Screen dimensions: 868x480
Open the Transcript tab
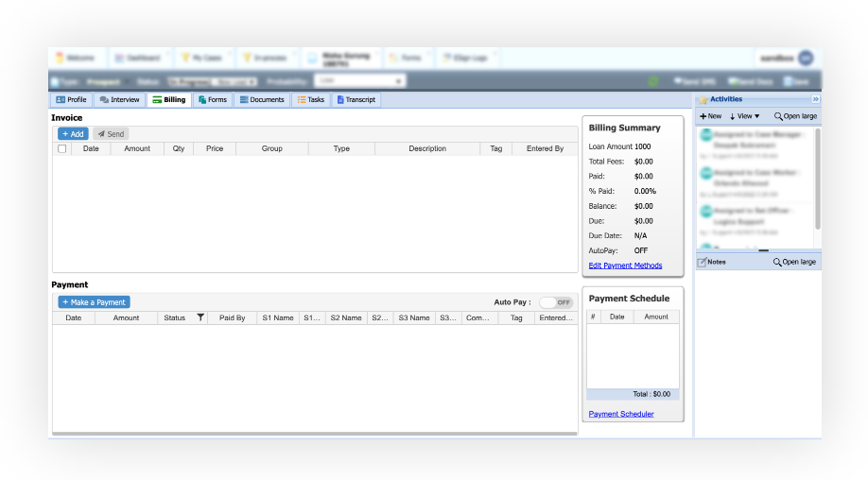pos(356,100)
